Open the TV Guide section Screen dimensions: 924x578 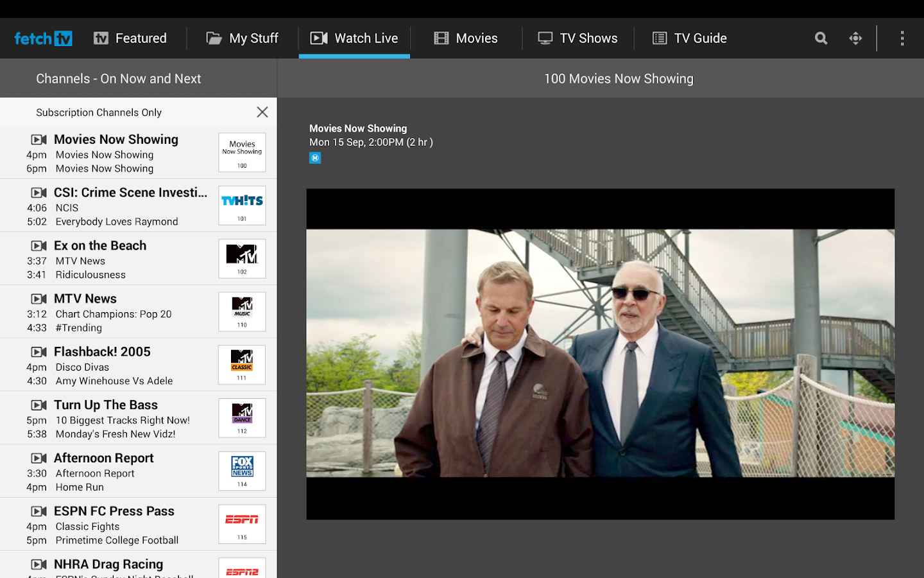(689, 38)
